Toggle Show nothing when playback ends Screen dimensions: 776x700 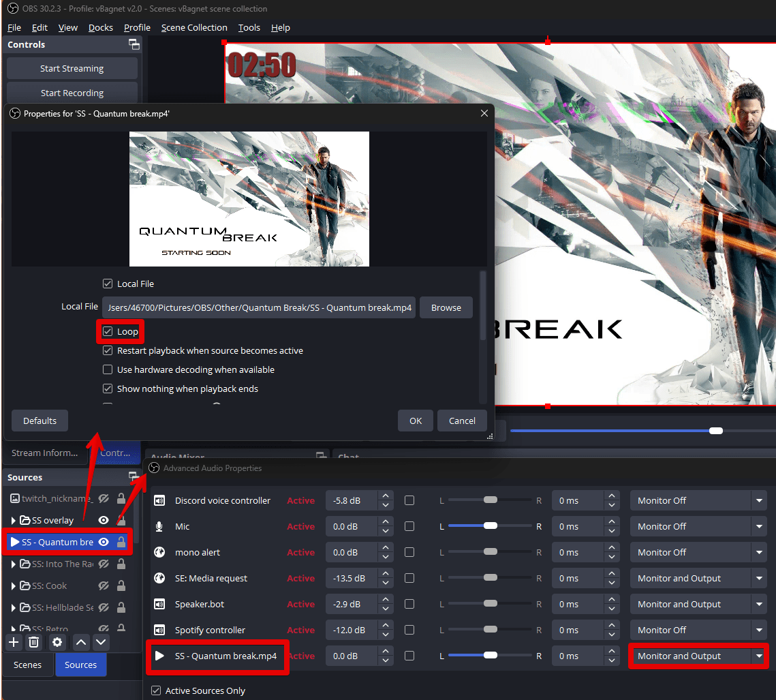point(108,389)
